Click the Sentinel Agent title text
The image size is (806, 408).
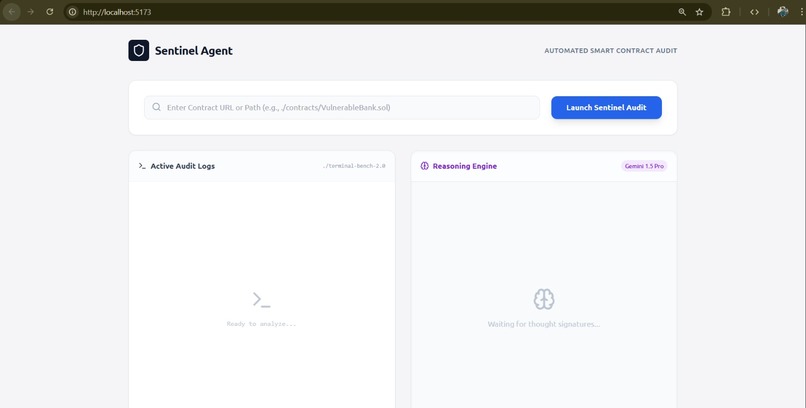click(194, 50)
